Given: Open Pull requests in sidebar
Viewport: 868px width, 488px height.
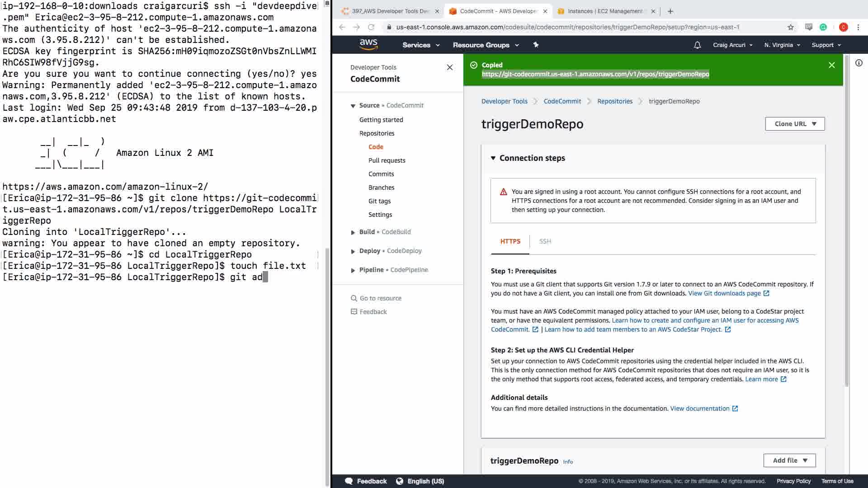Looking at the screenshot, I should tap(387, 160).
